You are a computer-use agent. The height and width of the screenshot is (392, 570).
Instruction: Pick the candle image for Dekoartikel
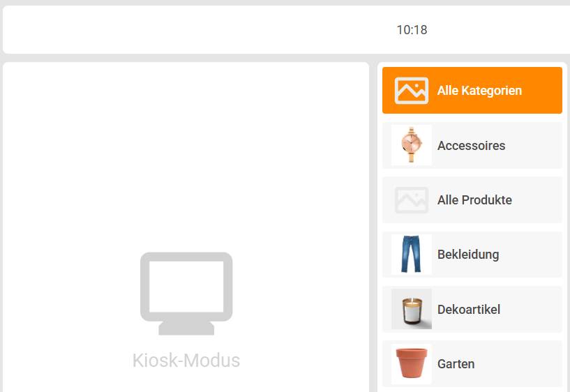(412, 309)
